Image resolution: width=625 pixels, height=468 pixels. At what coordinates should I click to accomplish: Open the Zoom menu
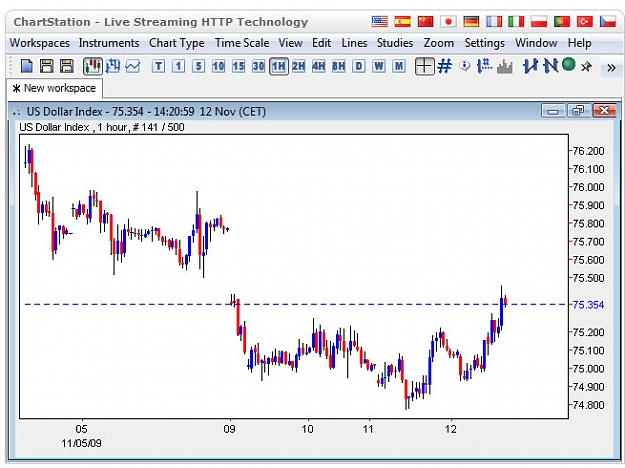coord(438,43)
